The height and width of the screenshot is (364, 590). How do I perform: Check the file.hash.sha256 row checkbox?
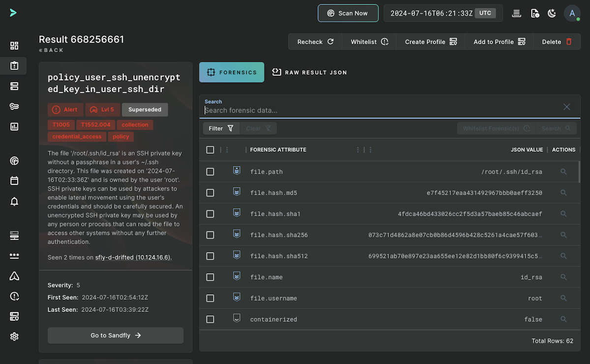[x=210, y=235]
